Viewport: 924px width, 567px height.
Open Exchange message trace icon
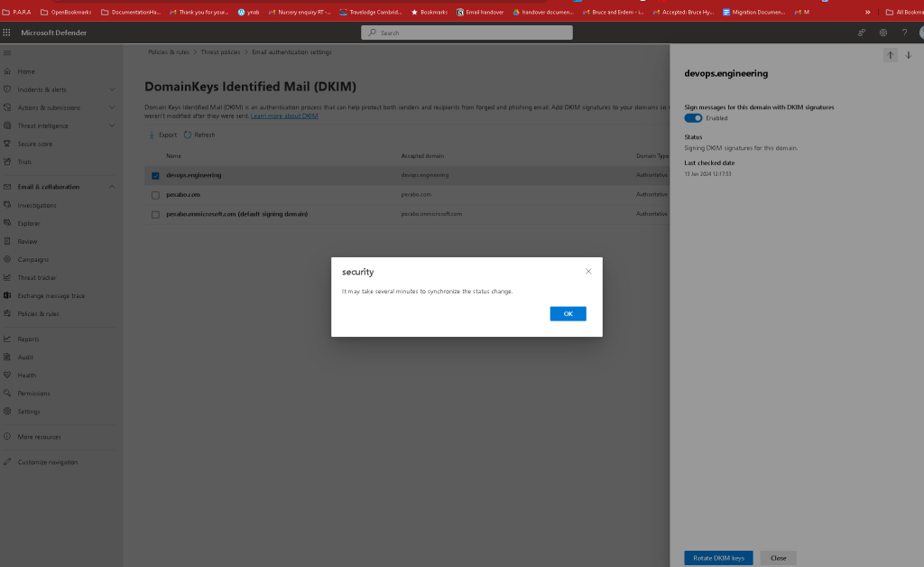click(7, 295)
